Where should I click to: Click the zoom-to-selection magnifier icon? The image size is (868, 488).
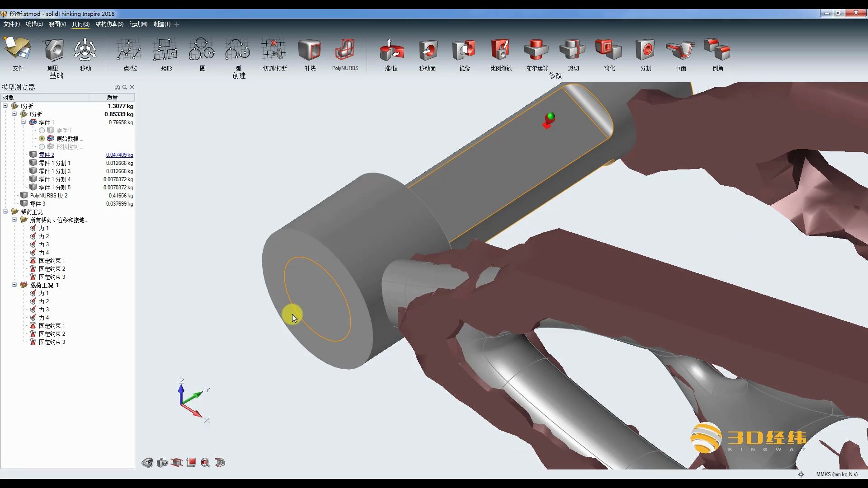205,462
